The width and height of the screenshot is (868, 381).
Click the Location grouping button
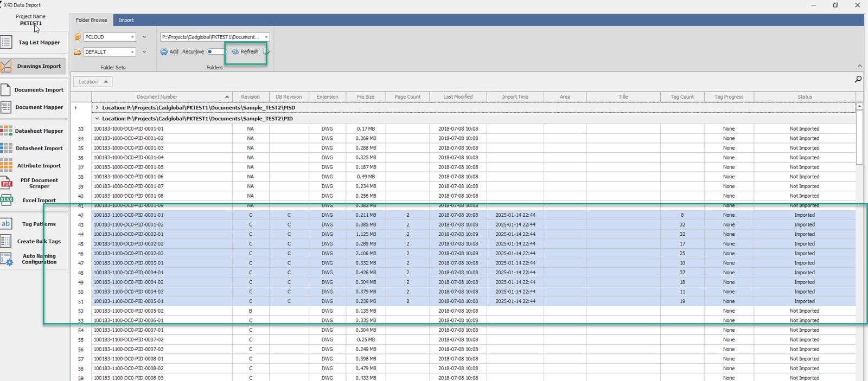tap(92, 82)
